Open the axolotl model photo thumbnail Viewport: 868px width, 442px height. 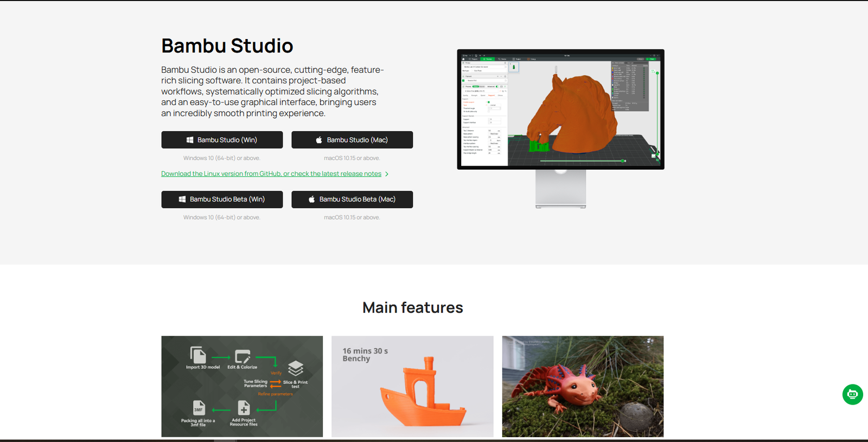click(x=583, y=386)
